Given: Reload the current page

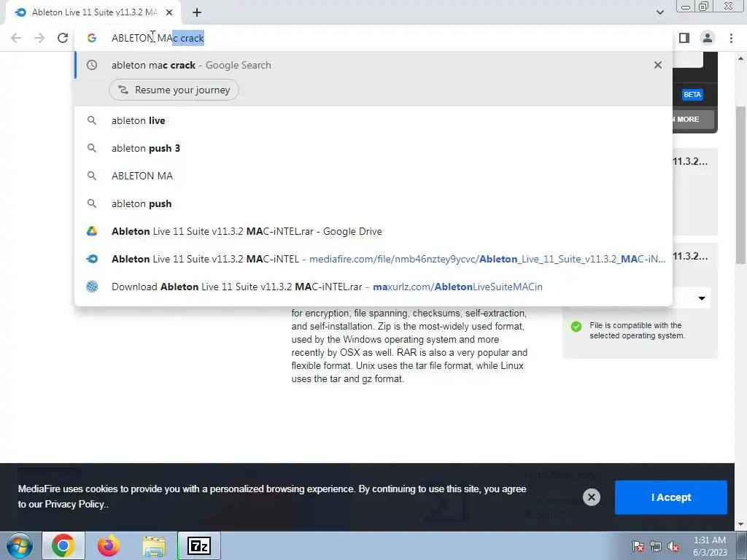Looking at the screenshot, I should pyautogui.click(x=63, y=38).
